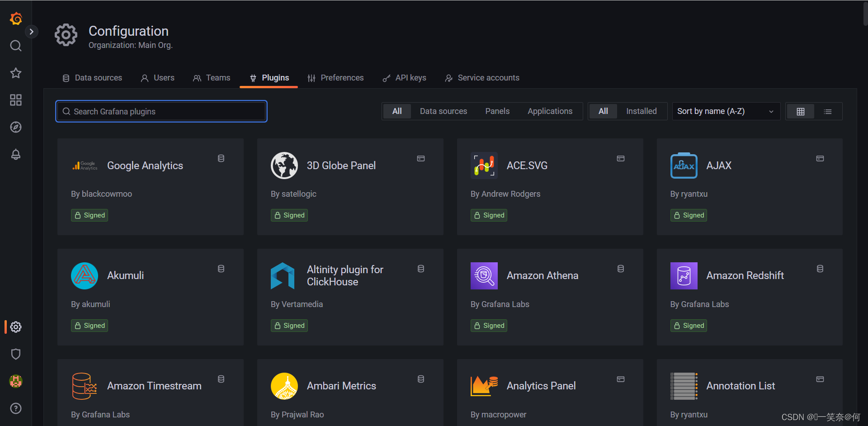Image resolution: width=868 pixels, height=426 pixels.
Task: Open the Service accounts tab
Action: pyautogui.click(x=482, y=78)
